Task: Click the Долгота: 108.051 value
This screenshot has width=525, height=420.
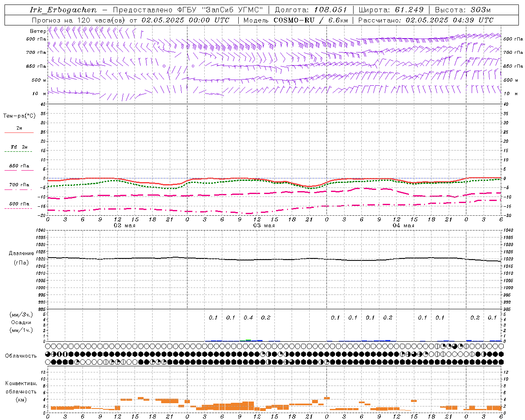Action: [x=311, y=10]
